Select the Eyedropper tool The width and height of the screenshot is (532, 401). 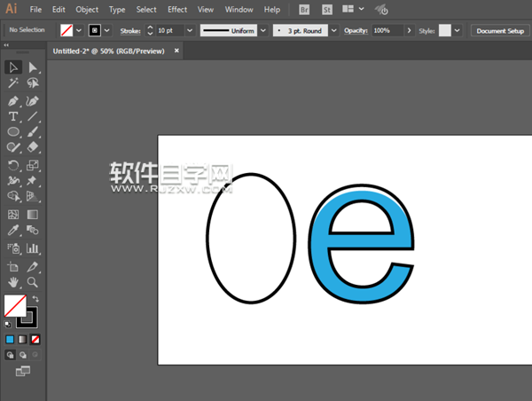pyautogui.click(x=13, y=230)
